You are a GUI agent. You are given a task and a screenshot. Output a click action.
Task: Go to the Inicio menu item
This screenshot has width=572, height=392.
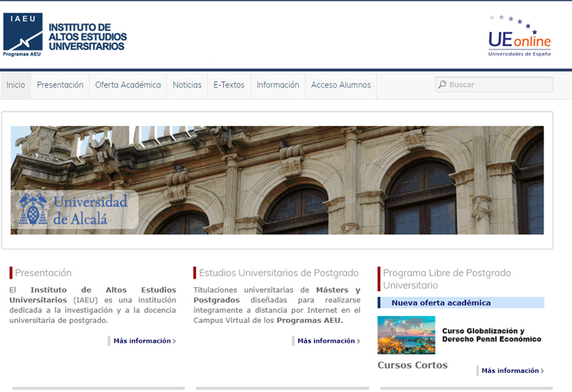[16, 85]
